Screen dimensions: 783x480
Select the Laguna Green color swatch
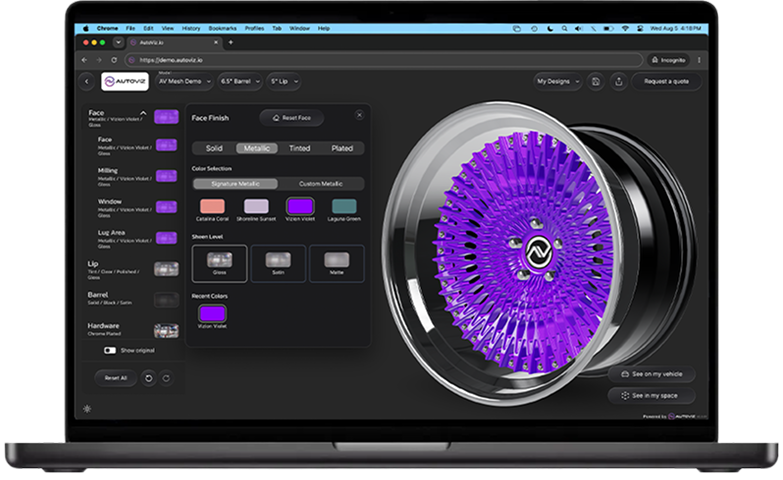(344, 206)
